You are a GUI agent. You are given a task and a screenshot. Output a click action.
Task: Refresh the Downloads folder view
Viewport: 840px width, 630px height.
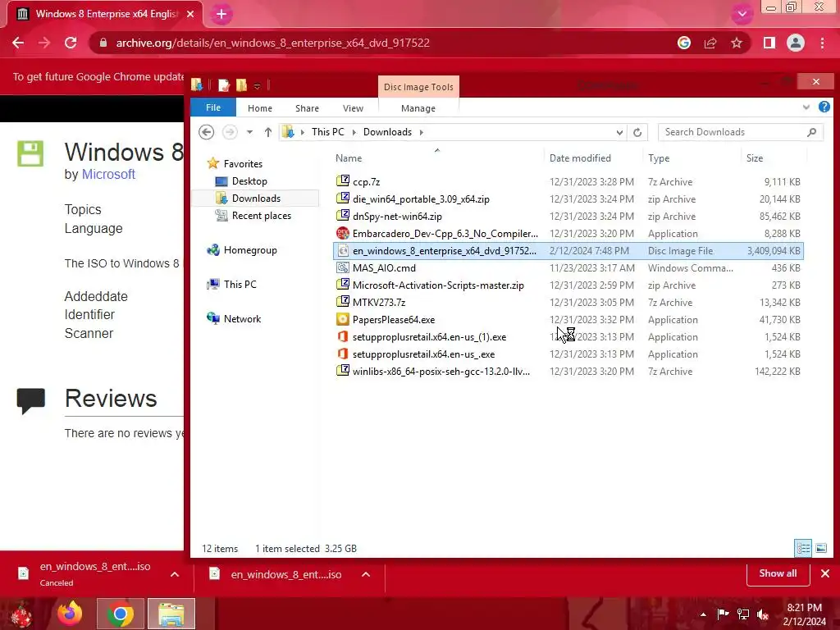637,132
